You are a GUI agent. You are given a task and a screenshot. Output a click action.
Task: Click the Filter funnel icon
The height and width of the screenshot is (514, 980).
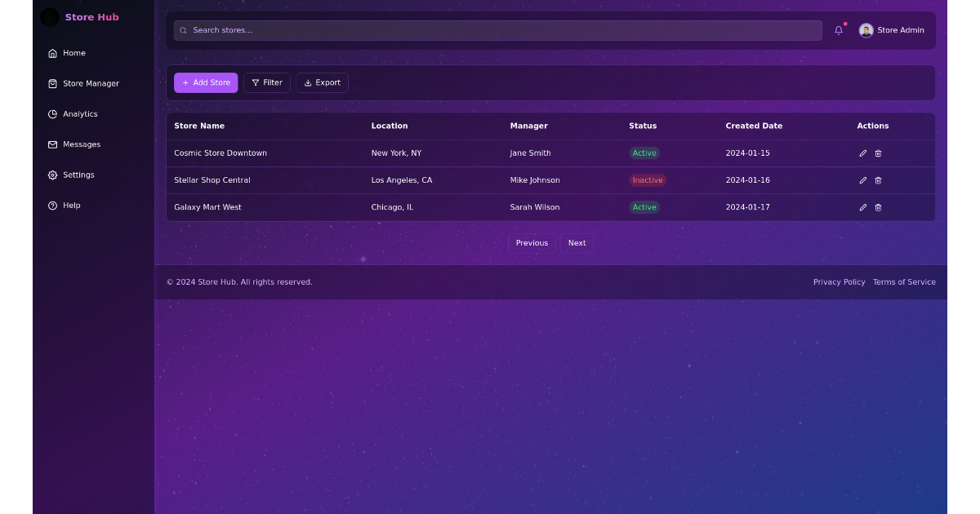pyautogui.click(x=256, y=82)
